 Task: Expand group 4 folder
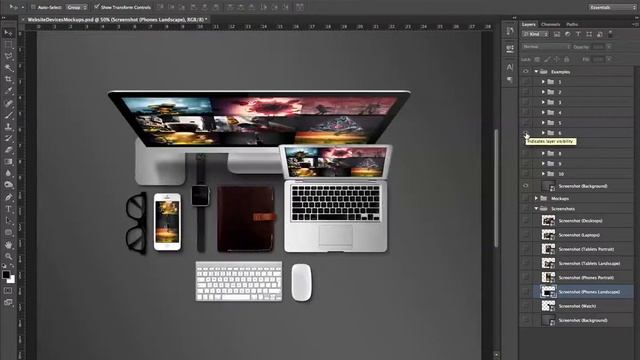click(543, 113)
